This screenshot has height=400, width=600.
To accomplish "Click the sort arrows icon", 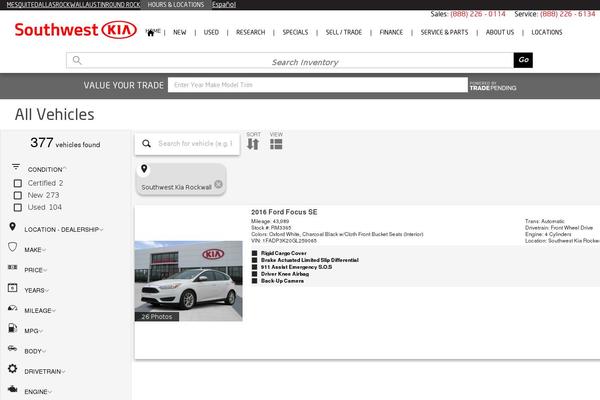I will coord(253,144).
